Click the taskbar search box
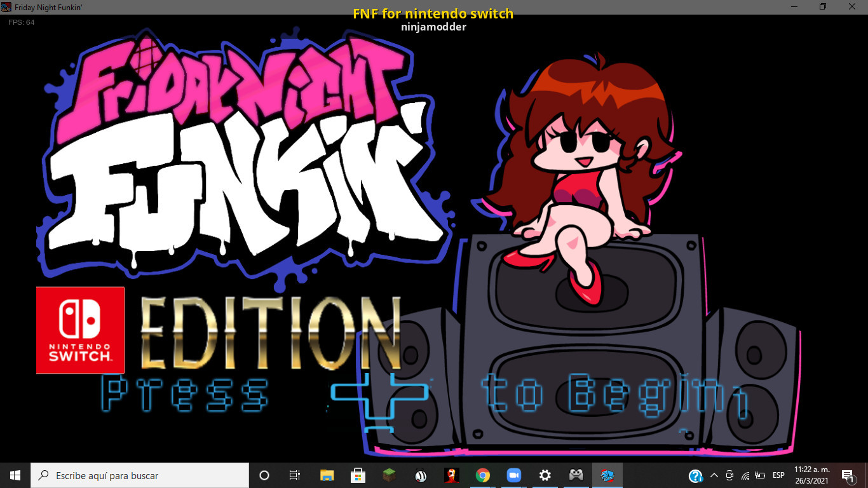Image resolution: width=868 pixels, height=488 pixels. click(x=140, y=475)
